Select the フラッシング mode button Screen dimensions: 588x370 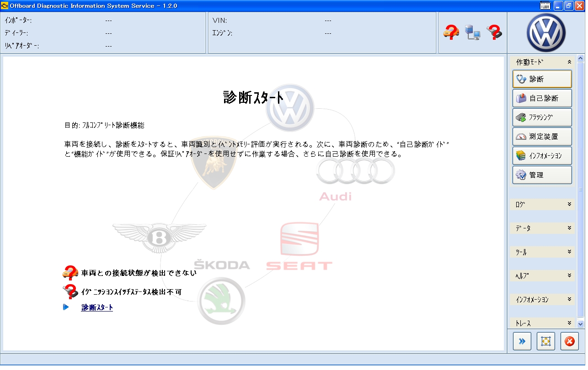click(542, 117)
